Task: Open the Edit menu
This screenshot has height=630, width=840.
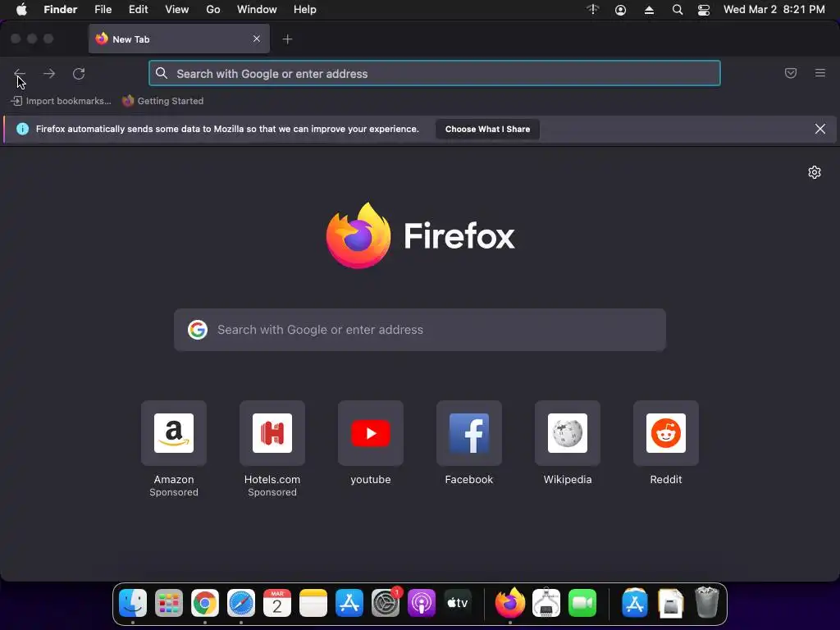Action: [x=138, y=10]
